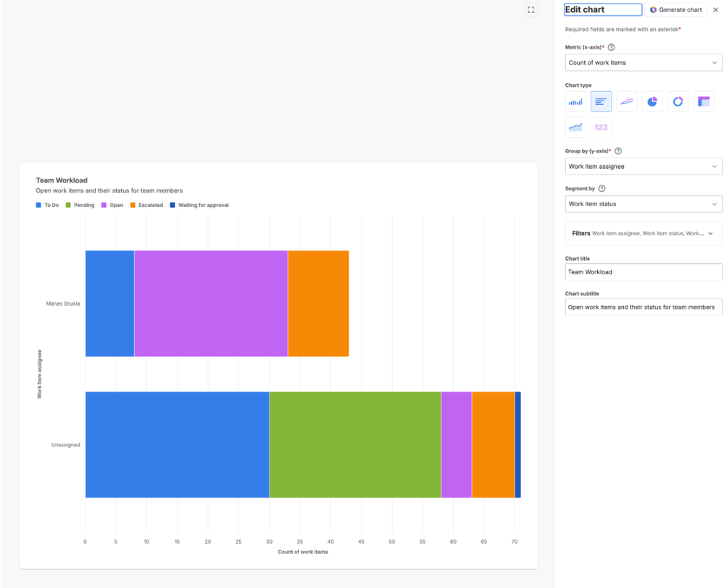
Task: Select the vertical bar chart type
Action: pos(575,101)
